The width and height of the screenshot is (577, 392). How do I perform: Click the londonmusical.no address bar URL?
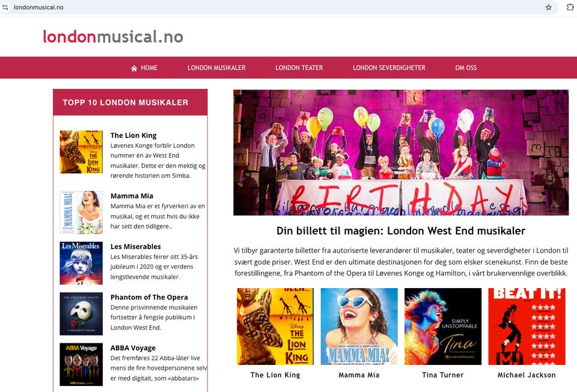click(x=38, y=7)
